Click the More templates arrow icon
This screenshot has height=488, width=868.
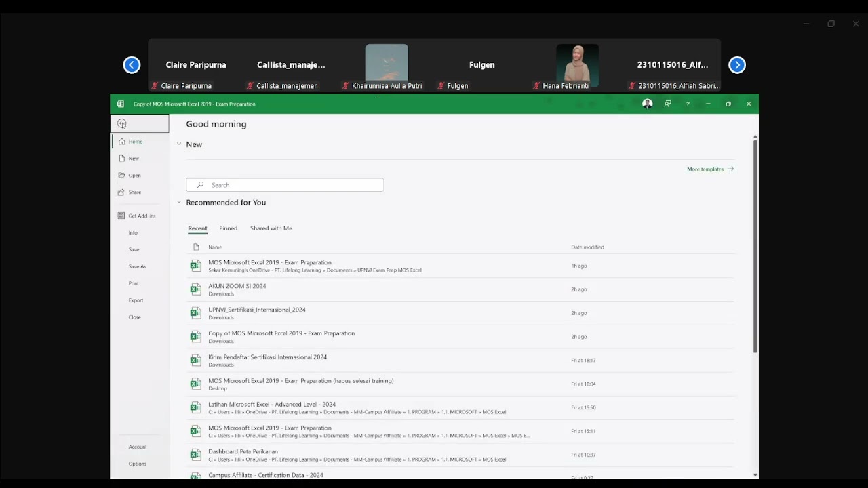tap(730, 169)
